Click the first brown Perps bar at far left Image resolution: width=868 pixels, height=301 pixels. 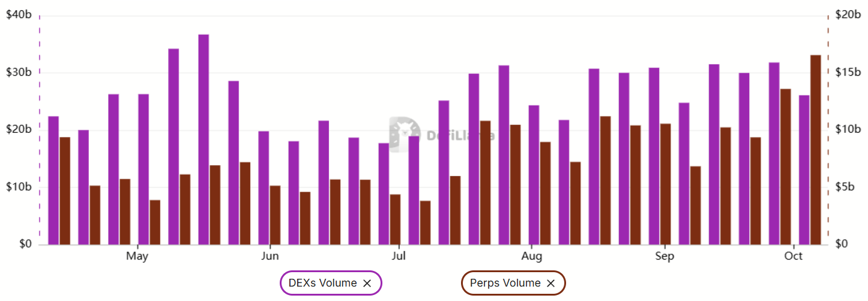click(x=65, y=191)
